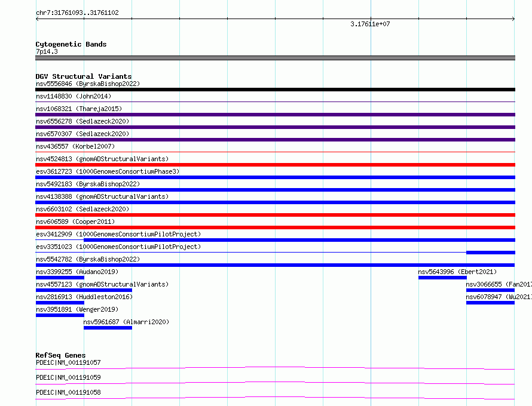The image size is (532, 406).
Task: Click nsv6603102 (Sedlazeck2020) label
Action: coord(82,209)
